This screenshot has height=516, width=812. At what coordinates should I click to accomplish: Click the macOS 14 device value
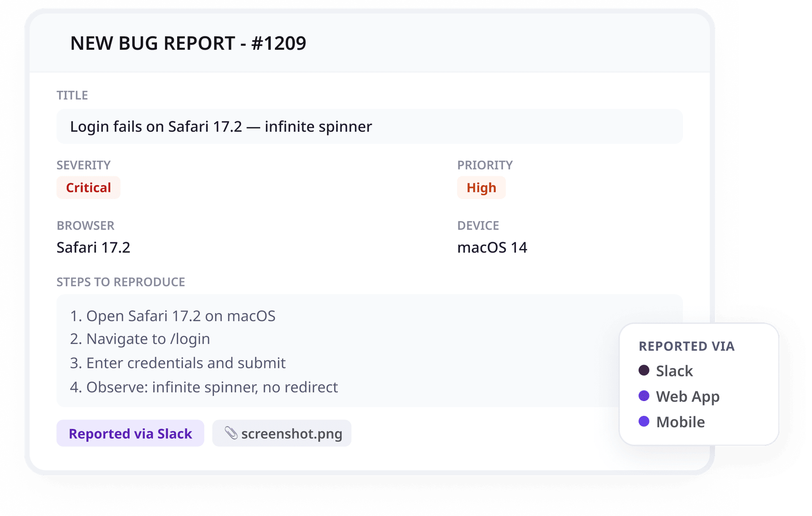(492, 247)
